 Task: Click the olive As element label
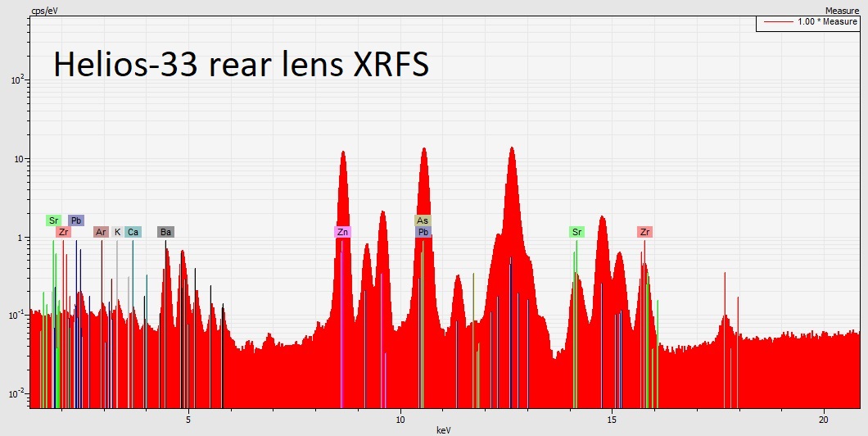(x=423, y=220)
